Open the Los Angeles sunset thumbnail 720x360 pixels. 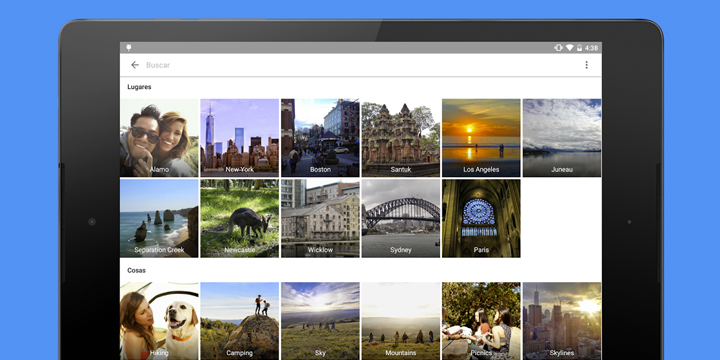481,138
